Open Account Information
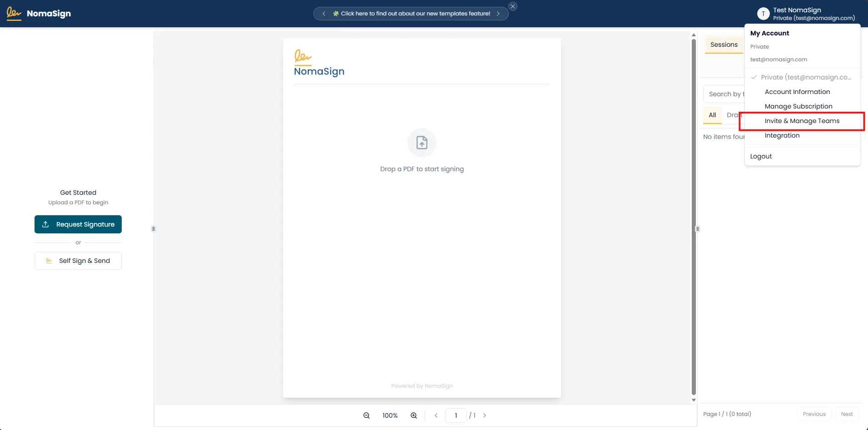 point(803,92)
